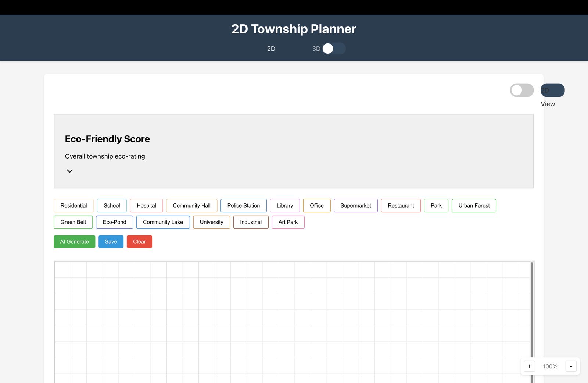Pick the Library building type
Image resolution: width=588 pixels, height=383 pixels.
pyautogui.click(x=285, y=206)
